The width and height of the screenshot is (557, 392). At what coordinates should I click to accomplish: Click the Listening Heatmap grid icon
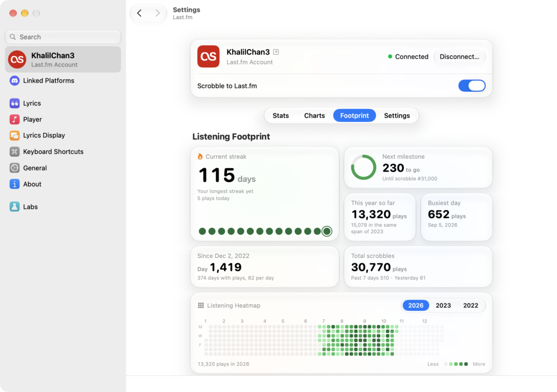point(201,305)
